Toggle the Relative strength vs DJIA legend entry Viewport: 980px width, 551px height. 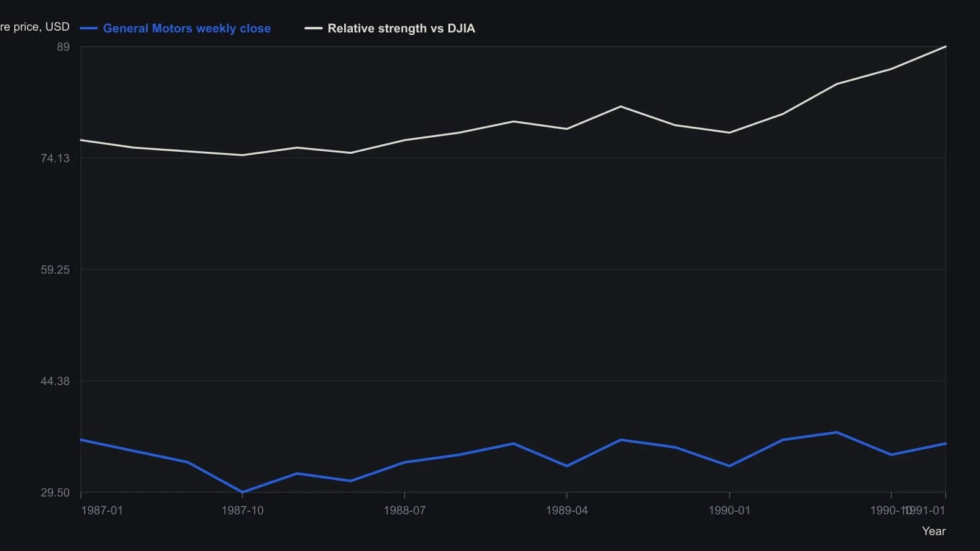coord(390,28)
